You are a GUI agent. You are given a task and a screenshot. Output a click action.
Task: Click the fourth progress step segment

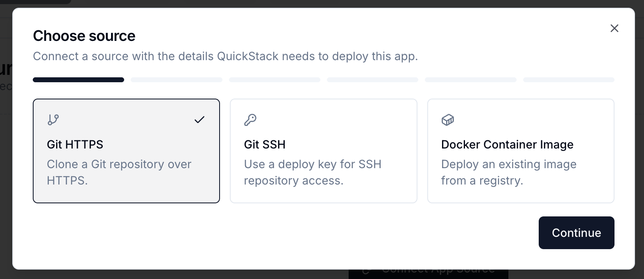point(372,80)
